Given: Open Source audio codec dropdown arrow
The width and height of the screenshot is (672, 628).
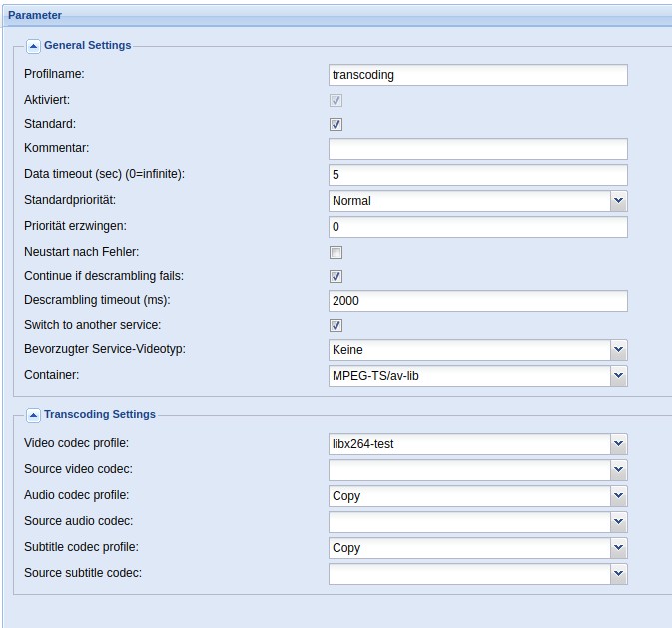Looking at the screenshot, I should (x=618, y=522).
